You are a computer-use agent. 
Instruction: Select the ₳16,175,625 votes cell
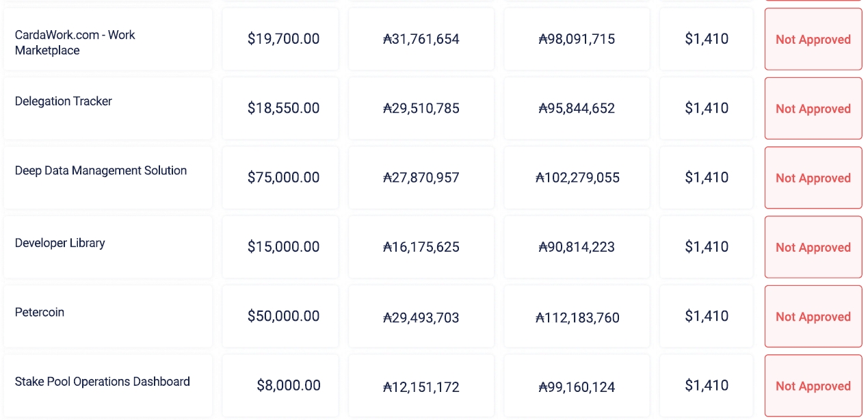click(x=421, y=248)
